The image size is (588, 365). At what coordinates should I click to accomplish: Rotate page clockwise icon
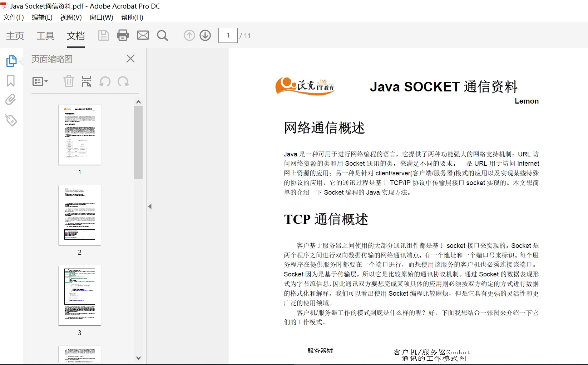coord(123,81)
